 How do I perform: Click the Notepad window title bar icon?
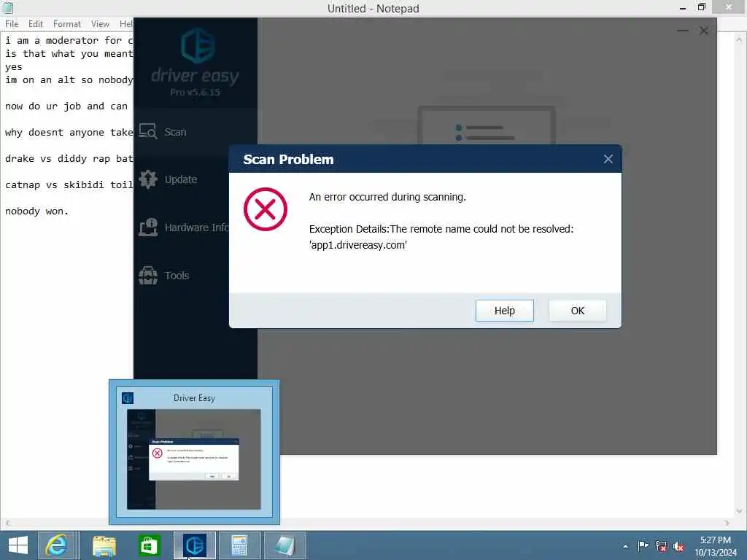tap(7, 7)
